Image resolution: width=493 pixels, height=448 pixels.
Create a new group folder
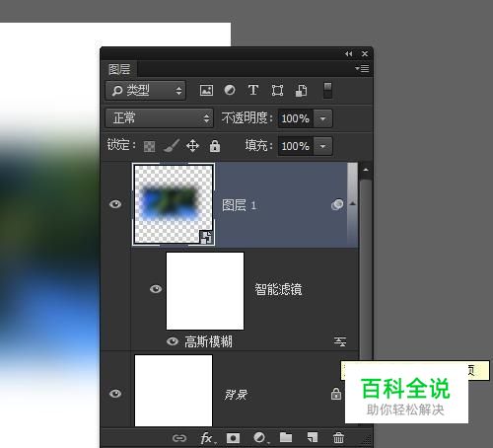286,437
